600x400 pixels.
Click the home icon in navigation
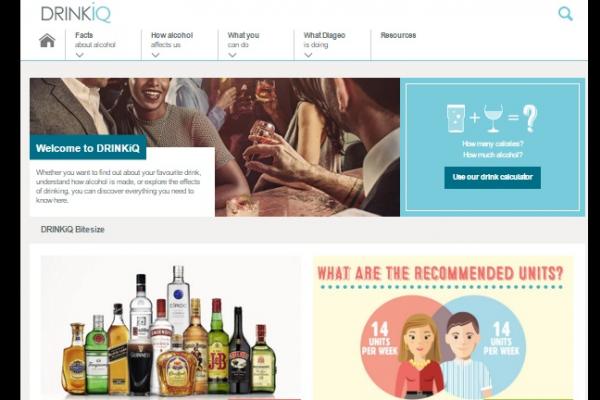point(47,40)
